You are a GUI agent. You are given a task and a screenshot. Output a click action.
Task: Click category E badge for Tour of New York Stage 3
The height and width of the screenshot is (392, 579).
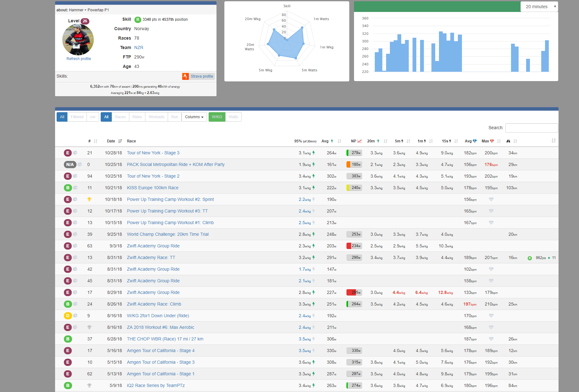click(x=68, y=153)
